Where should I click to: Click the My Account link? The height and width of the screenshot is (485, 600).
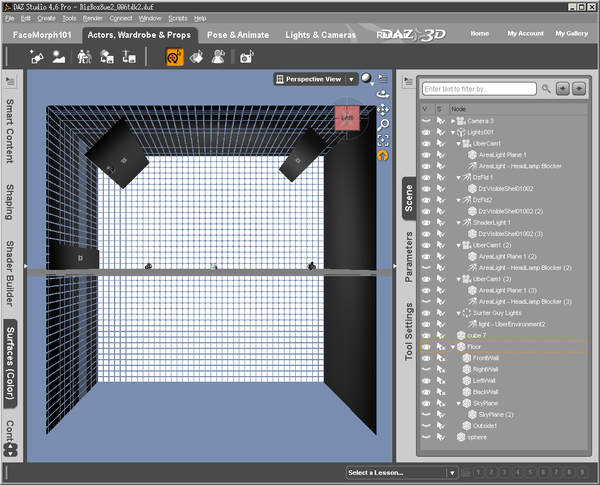525,34
